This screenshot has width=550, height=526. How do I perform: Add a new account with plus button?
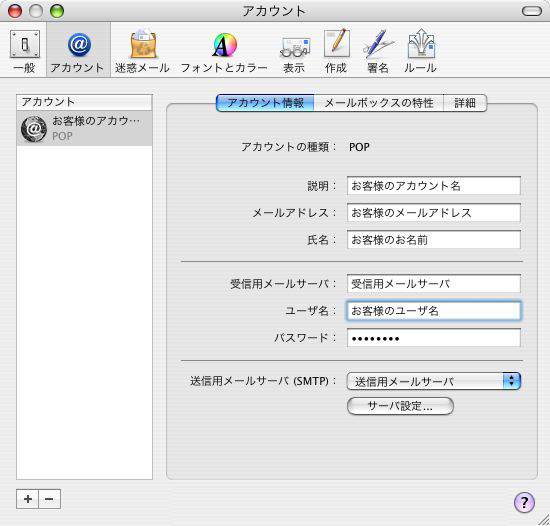pos(28,499)
